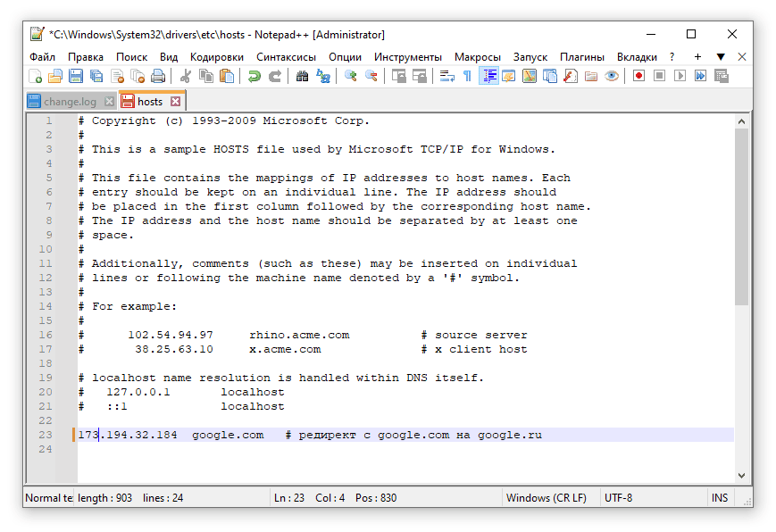Select the hosts tab
Image resolution: width=776 pixels, height=532 pixels.
point(150,102)
